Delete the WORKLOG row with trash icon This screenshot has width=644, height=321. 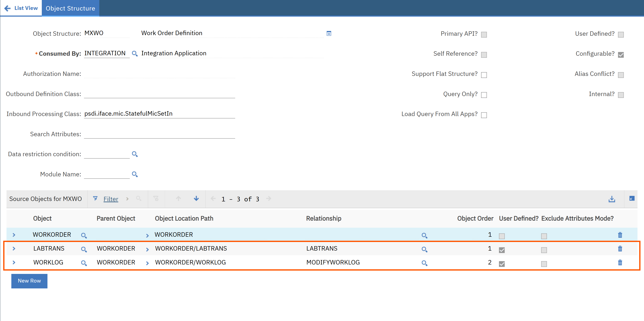[x=620, y=262]
